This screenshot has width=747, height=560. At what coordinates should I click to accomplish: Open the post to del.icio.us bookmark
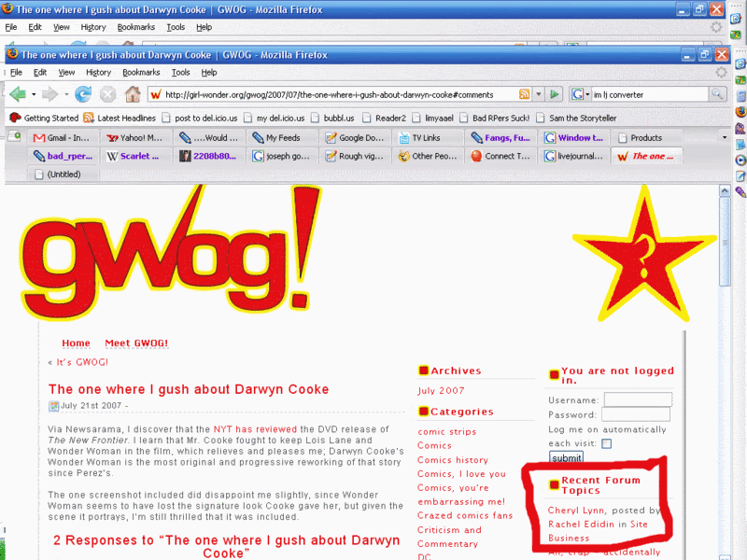click(x=200, y=118)
